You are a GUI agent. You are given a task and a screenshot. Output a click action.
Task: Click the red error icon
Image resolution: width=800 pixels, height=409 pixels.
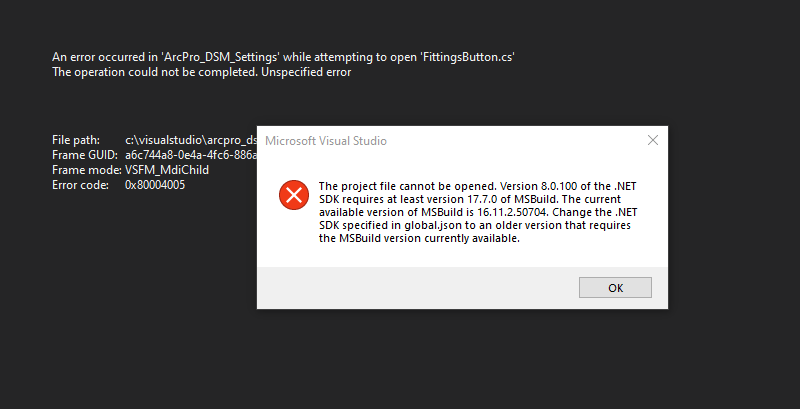(293, 195)
